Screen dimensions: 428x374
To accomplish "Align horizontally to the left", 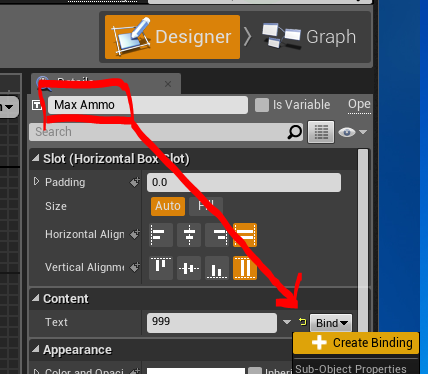I will [161, 235].
